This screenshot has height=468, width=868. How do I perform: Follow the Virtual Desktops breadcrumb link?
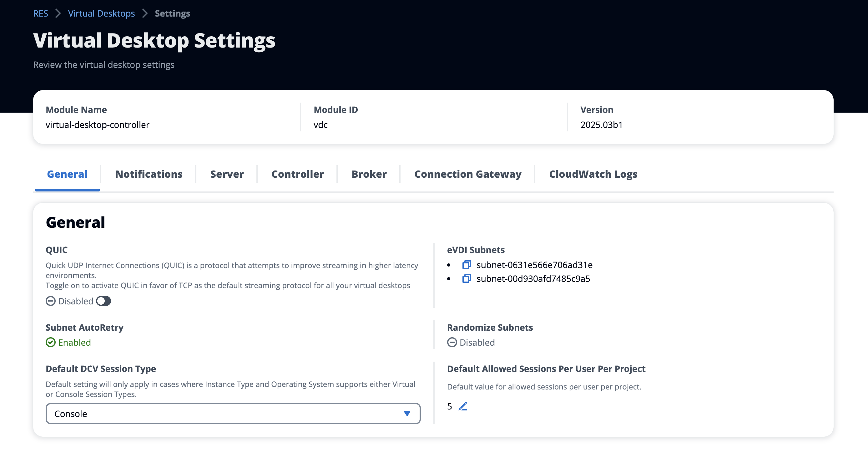point(101,13)
